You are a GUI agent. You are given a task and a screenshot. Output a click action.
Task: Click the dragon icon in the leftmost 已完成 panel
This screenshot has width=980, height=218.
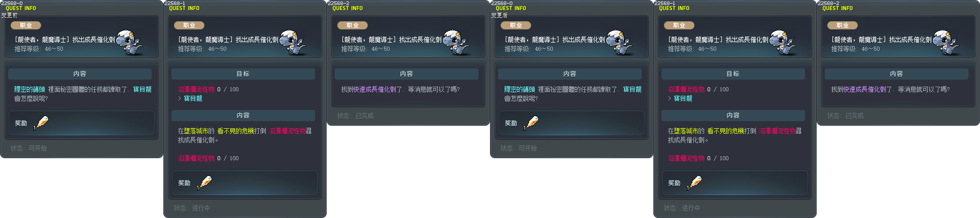(457, 43)
